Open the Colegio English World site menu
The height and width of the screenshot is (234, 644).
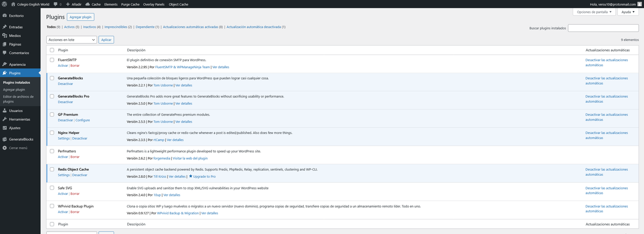(x=31, y=4)
